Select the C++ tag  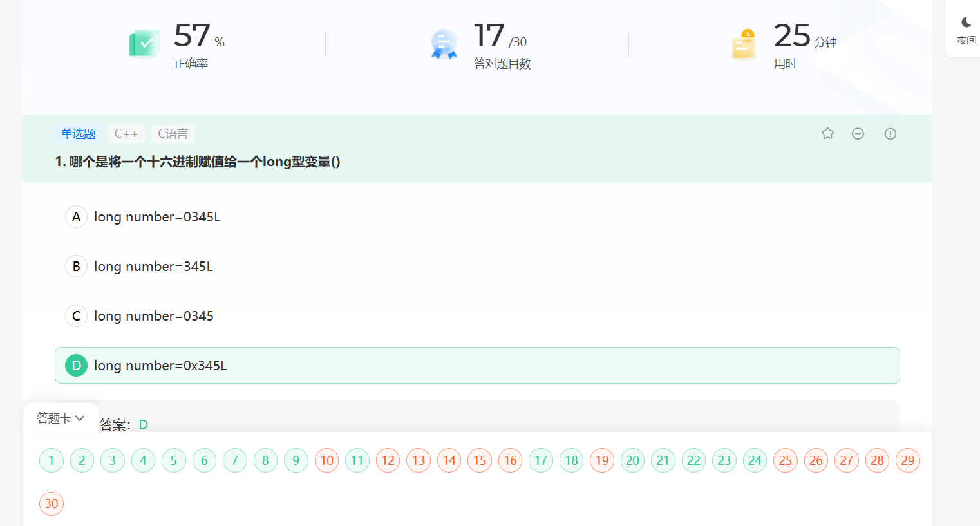pos(126,133)
